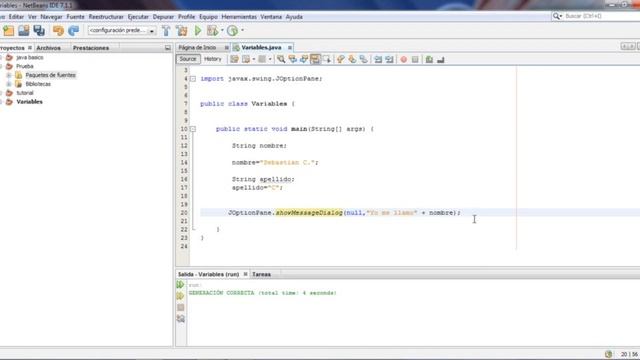640x360 pixels.
Task: Click the Last Edit icon in the editor toolbar
Action: [234, 60]
